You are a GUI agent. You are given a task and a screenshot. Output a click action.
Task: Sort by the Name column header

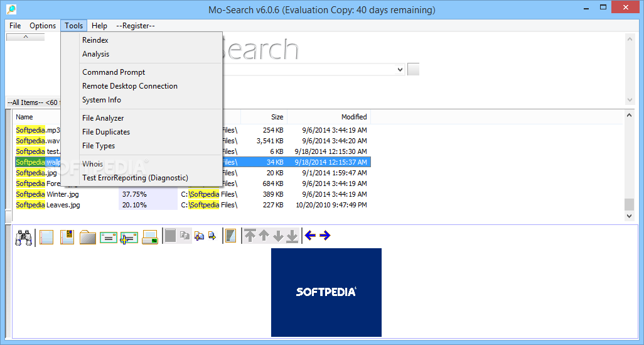pyautogui.click(x=24, y=117)
